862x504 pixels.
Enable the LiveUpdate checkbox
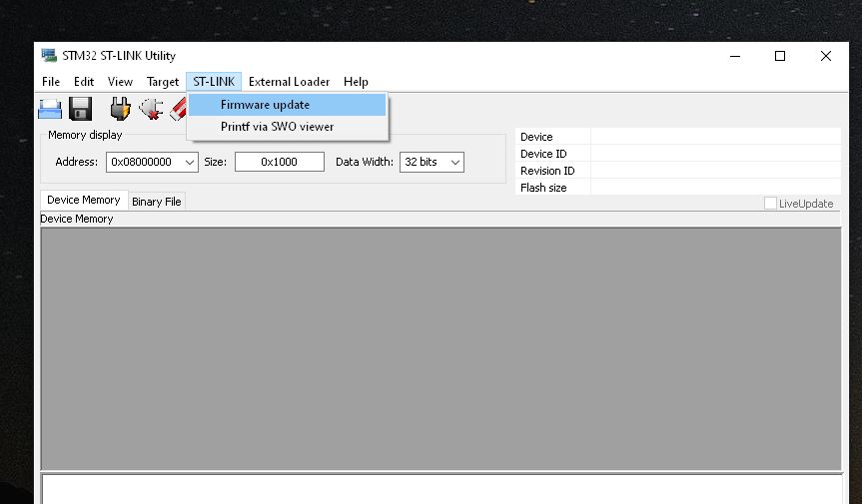770,204
